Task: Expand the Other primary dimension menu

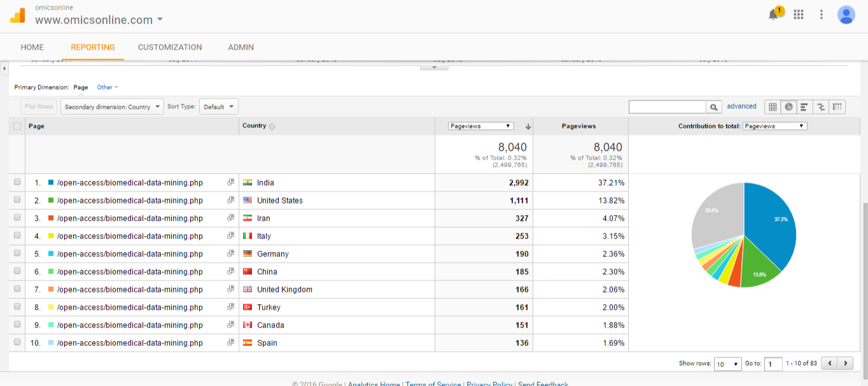Action: 108,87
